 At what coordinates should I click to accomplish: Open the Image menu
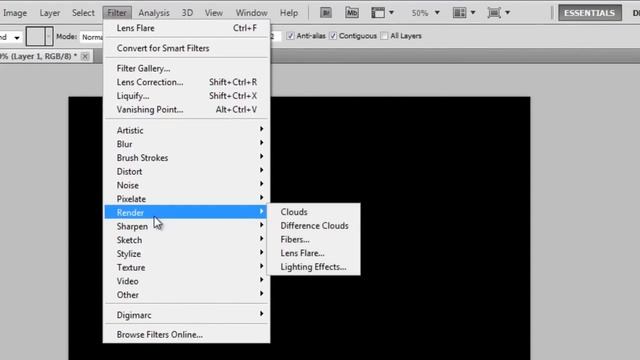click(x=15, y=13)
